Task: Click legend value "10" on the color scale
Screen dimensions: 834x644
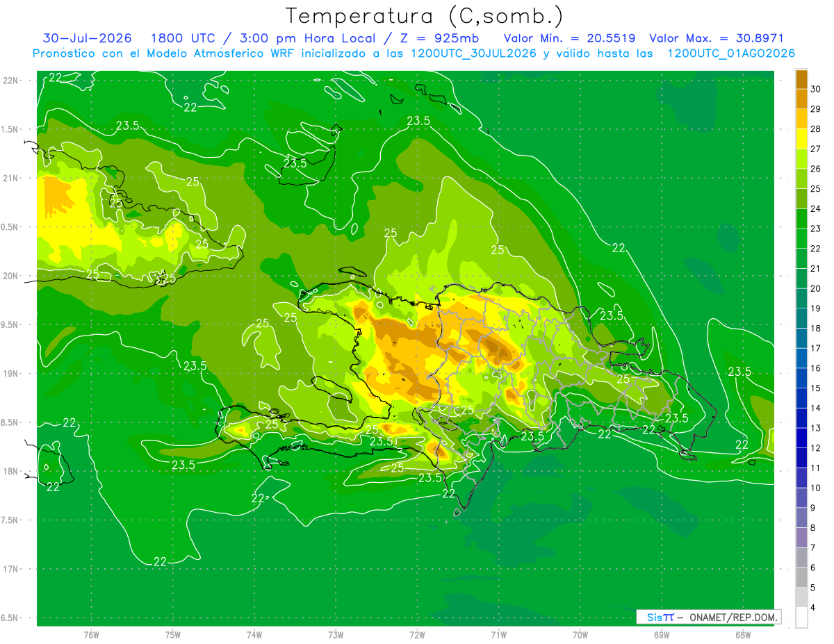Action: pyautogui.click(x=816, y=488)
